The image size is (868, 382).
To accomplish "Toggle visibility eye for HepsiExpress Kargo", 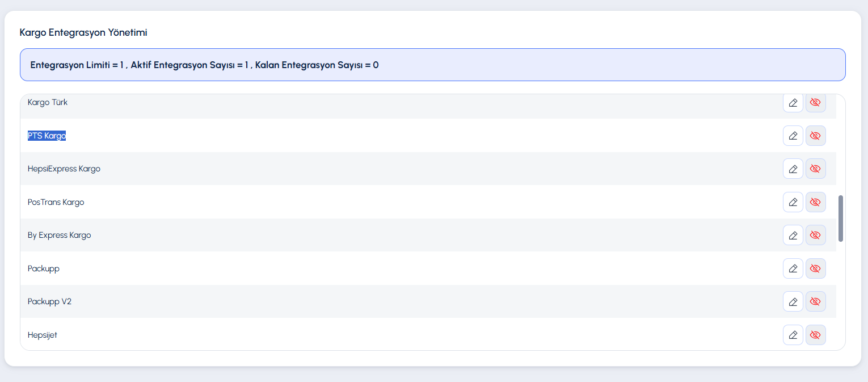I will coord(816,169).
